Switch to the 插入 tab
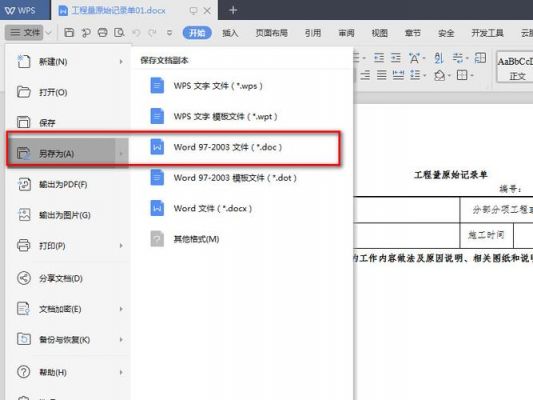Viewport: 533px width, 400px height. pos(230,33)
